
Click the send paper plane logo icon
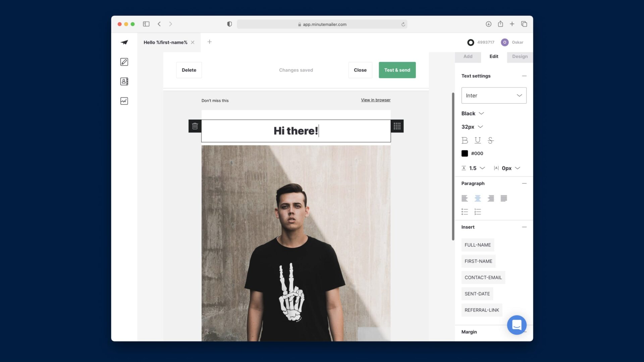point(124,42)
